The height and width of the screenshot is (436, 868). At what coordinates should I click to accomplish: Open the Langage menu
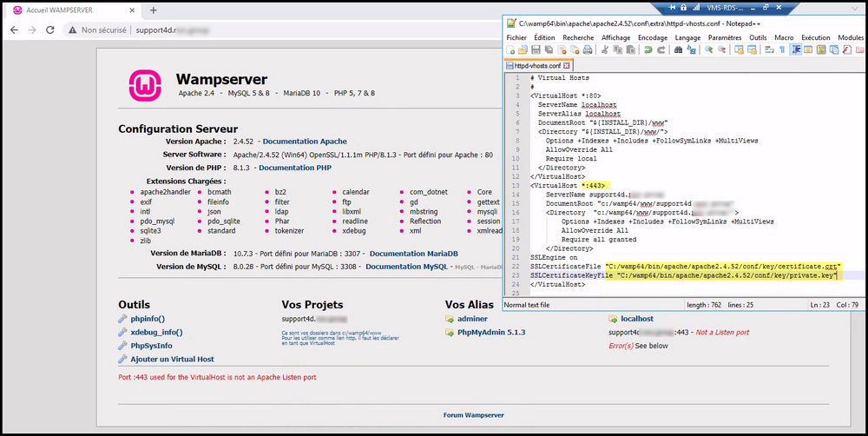[688, 37]
